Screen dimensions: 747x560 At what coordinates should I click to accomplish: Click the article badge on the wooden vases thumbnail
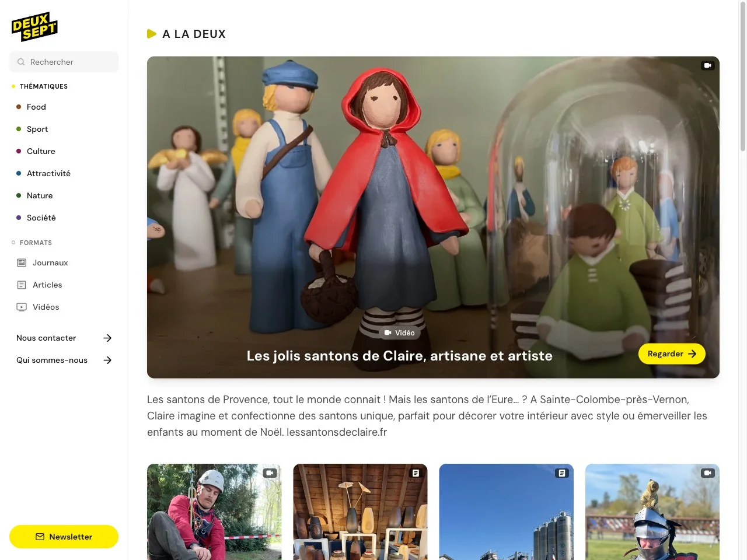416,473
